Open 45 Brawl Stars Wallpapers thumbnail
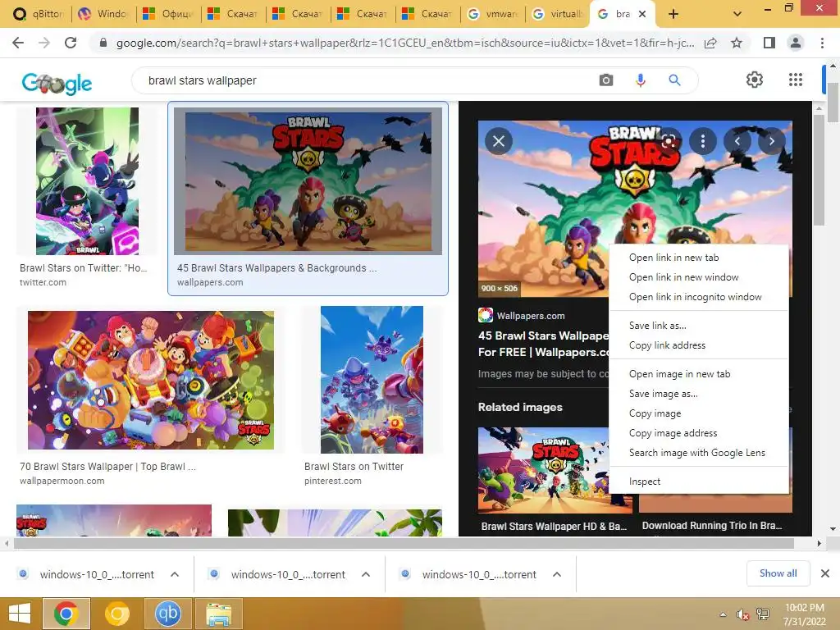Image resolution: width=840 pixels, height=630 pixels. coord(308,181)
